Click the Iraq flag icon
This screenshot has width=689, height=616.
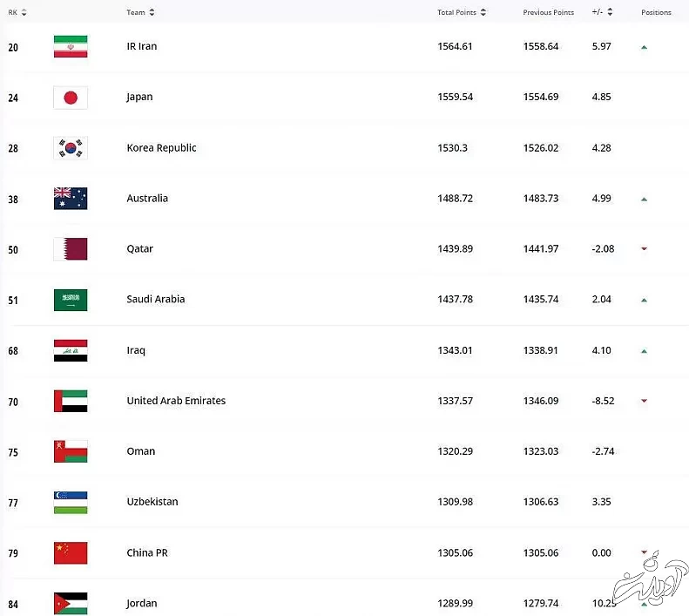[x=71, y=351]
